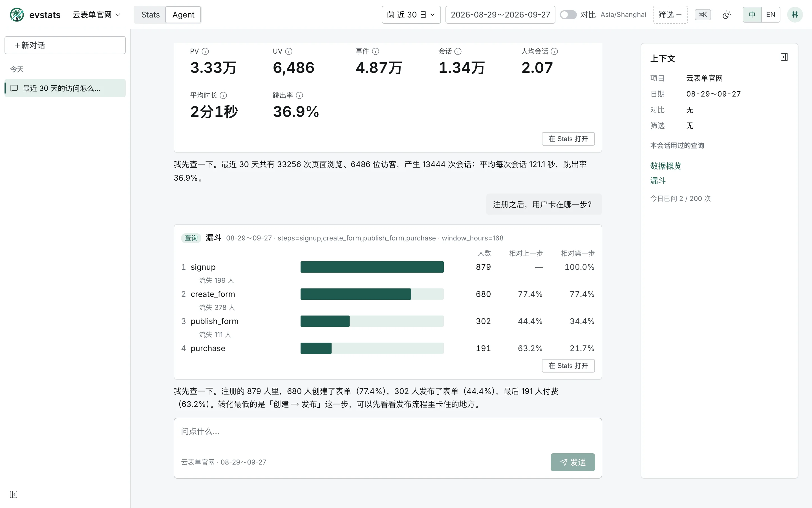Click the info icon next to 人均会话

point(554,51)
